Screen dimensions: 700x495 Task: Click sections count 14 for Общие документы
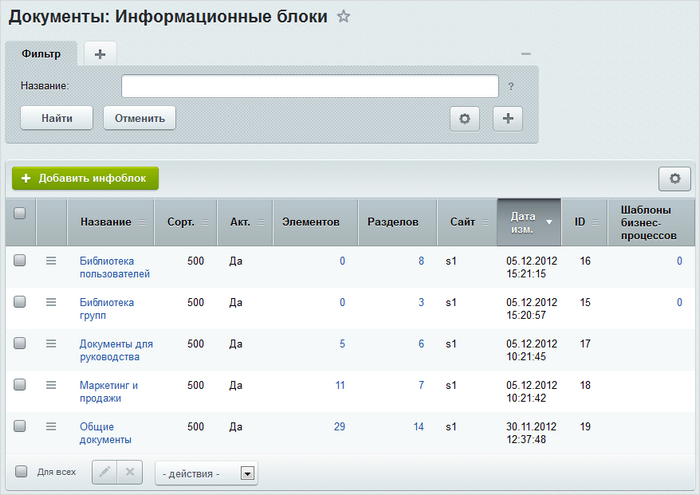point(419,427)
